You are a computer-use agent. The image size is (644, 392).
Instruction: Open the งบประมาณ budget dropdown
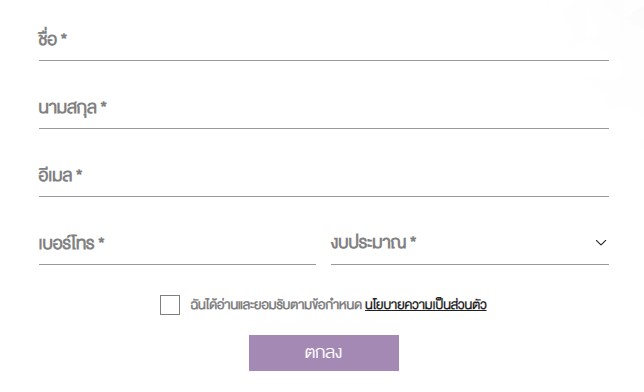[470, 244]
